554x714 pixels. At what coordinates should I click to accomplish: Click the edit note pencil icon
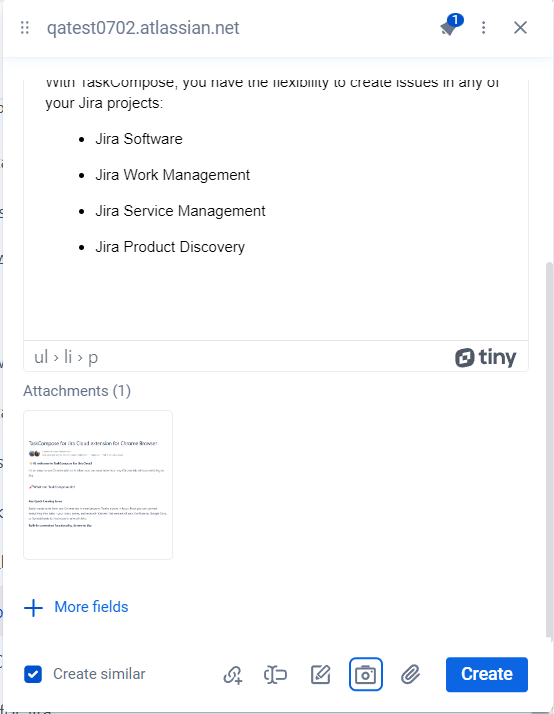[320, 674]
